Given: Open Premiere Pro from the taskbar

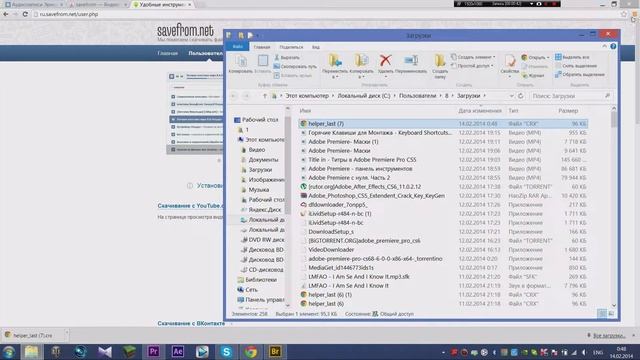Looking at the screenshot, I should pyautogui.click(x=153, y=351).
